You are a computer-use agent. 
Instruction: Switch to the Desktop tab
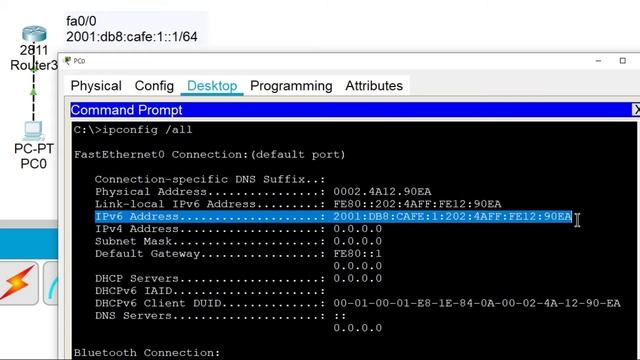point(212,86)
